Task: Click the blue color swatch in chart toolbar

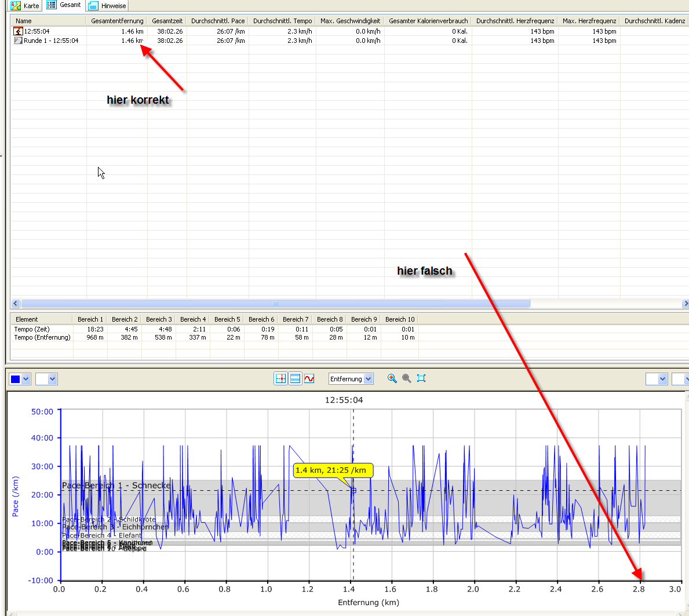Action: click(16, 379)
